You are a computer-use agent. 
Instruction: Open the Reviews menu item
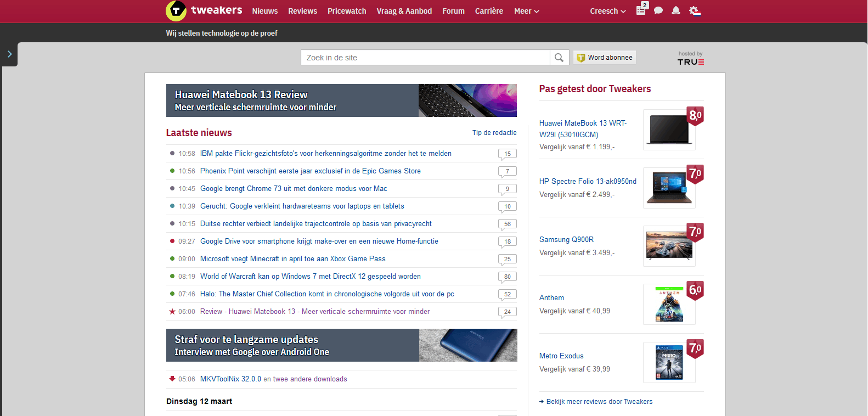tap(303, 11)
